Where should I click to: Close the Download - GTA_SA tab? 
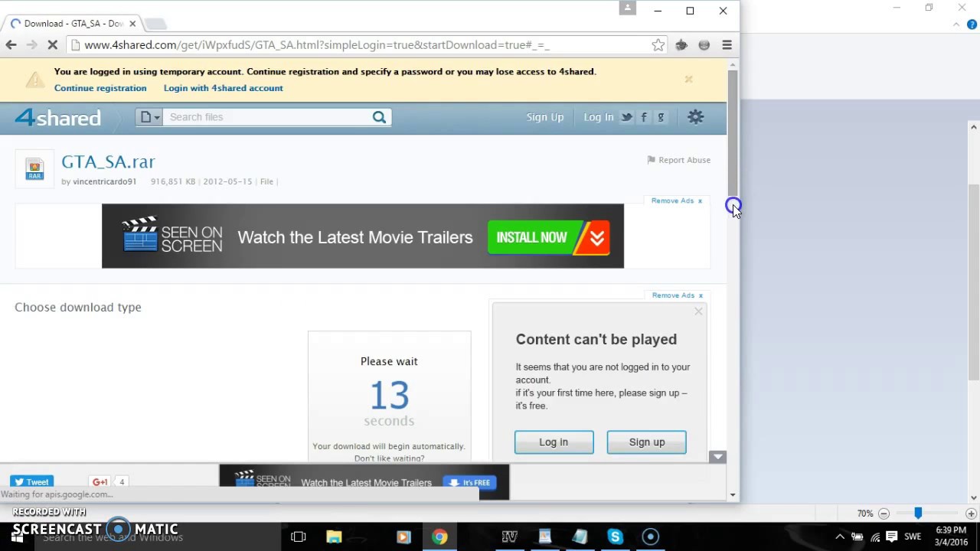[x=132, y=24]
